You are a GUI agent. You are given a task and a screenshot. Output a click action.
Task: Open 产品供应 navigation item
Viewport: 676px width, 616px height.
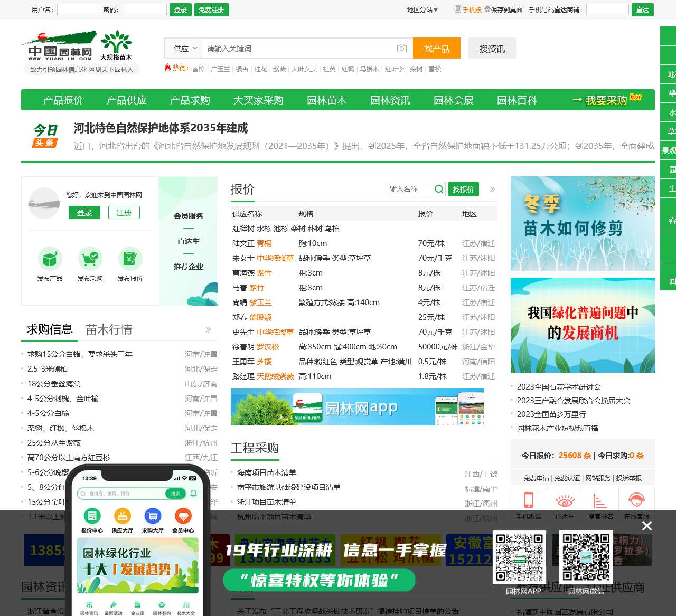point(127,100)
